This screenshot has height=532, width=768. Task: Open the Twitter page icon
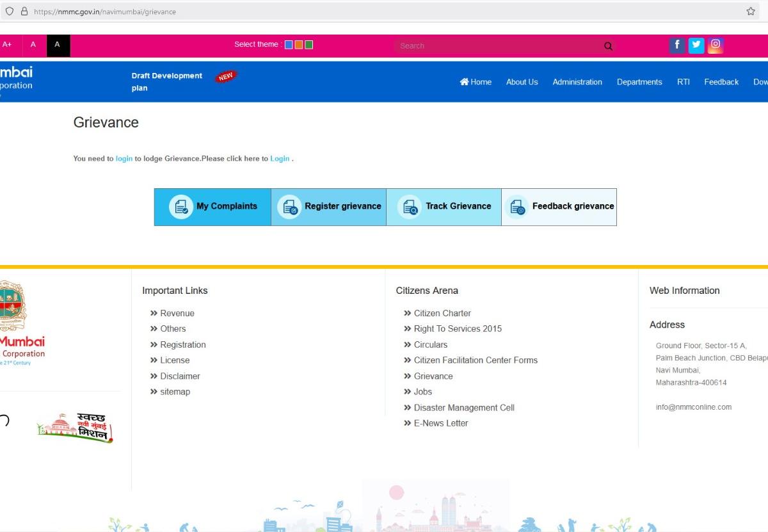pos(696,45)
